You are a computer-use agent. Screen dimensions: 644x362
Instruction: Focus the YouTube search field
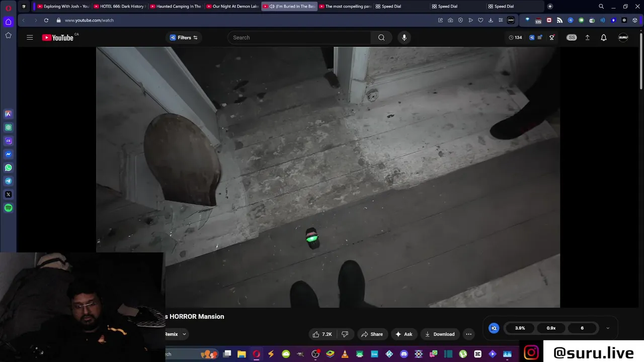(x=299, y=38)
